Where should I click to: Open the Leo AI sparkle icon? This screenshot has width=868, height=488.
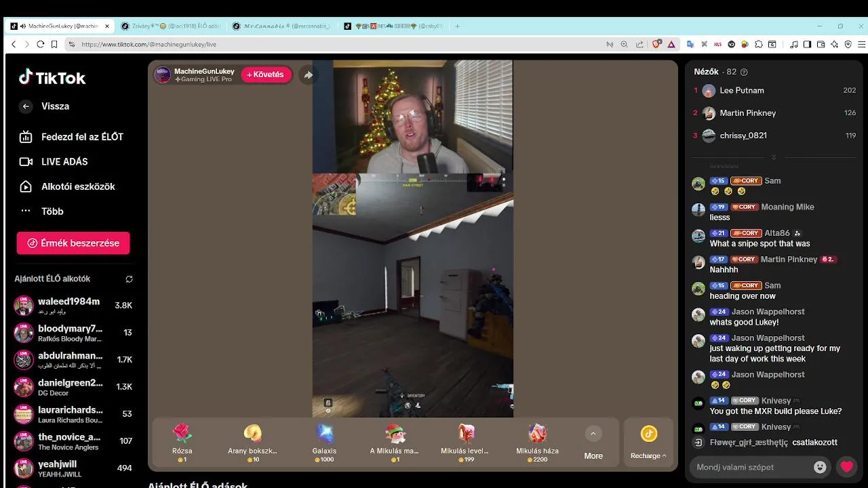point(834,44)
